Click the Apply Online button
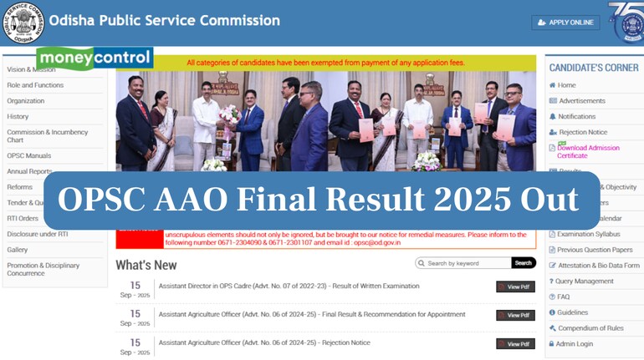The image size is (644, 360). 565,23
